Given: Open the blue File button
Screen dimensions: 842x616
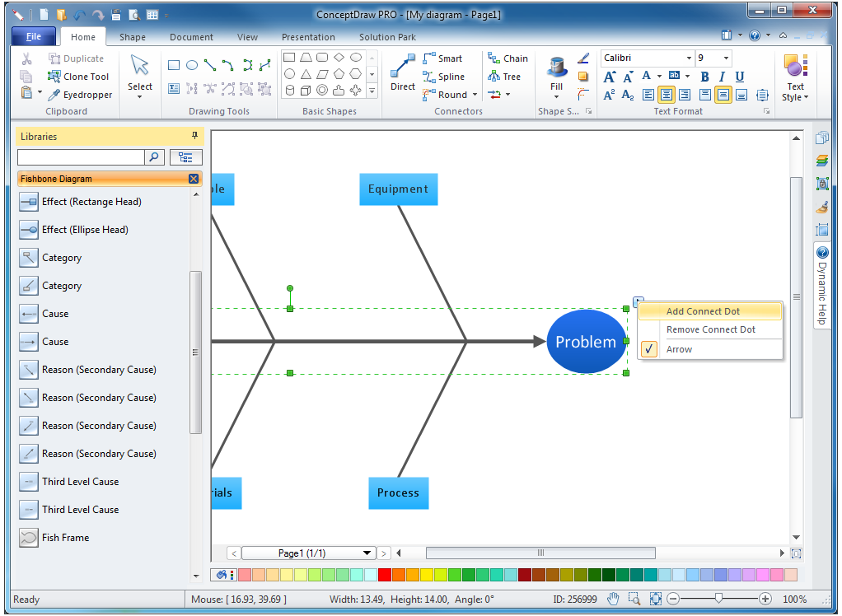Looking at the screenshot, I should click(34, 37).
